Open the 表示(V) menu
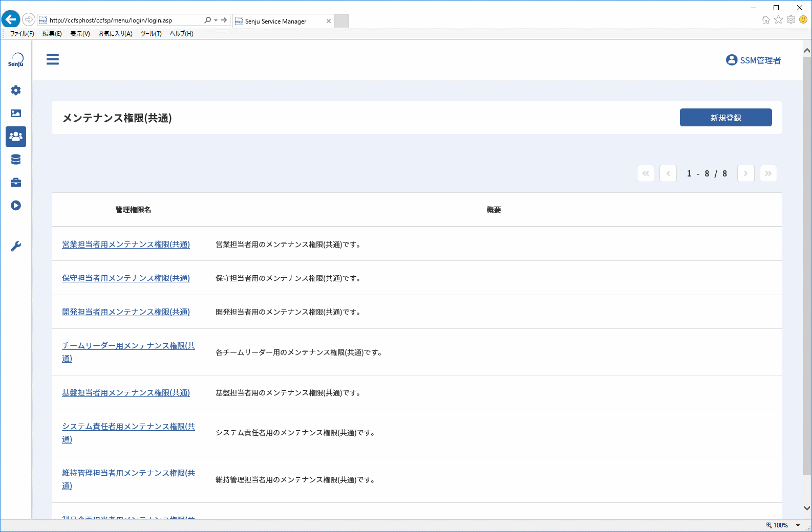812x532 pixels. [x=80, y=34]
